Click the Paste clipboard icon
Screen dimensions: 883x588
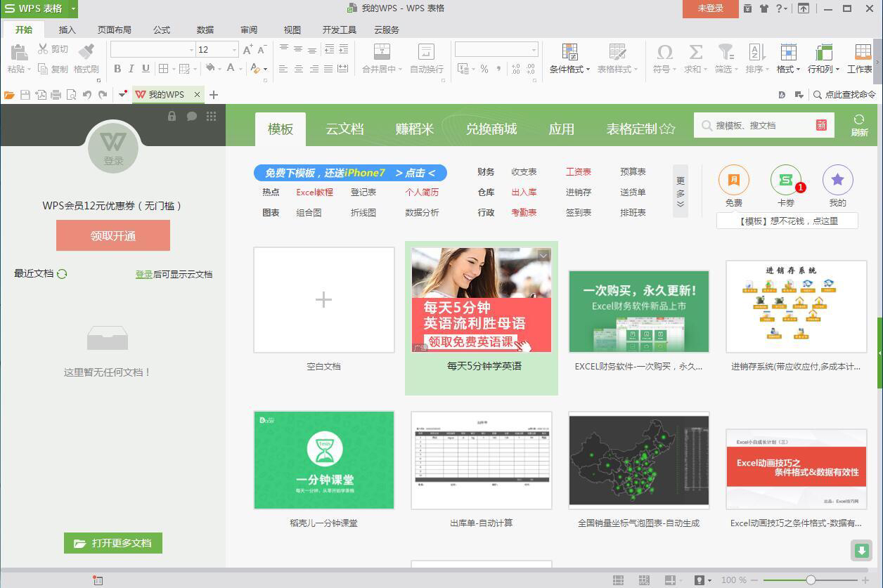[19, 53]
